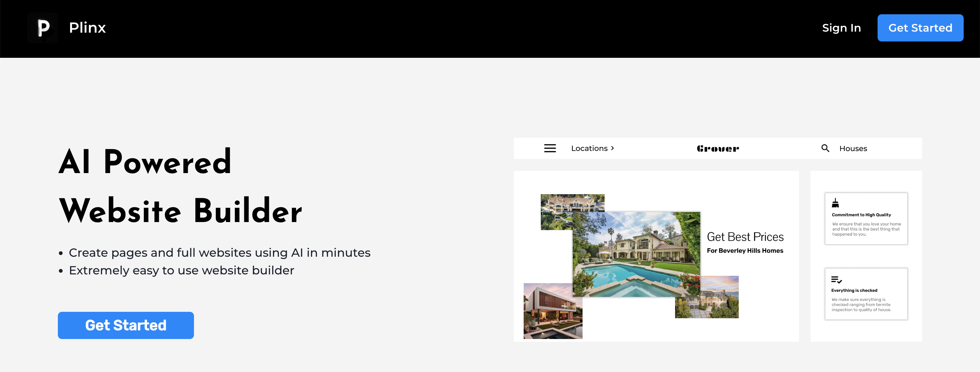
Task: Click the central mansion with pool photo
Action: pos(636,254)
